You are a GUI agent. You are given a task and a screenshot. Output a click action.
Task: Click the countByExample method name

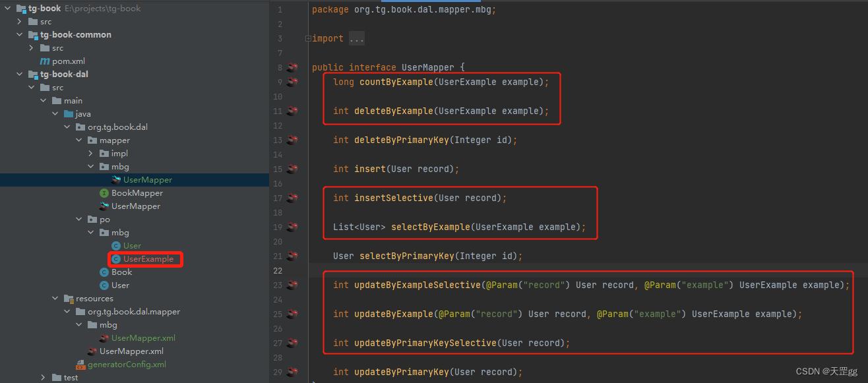coord(396,82)
